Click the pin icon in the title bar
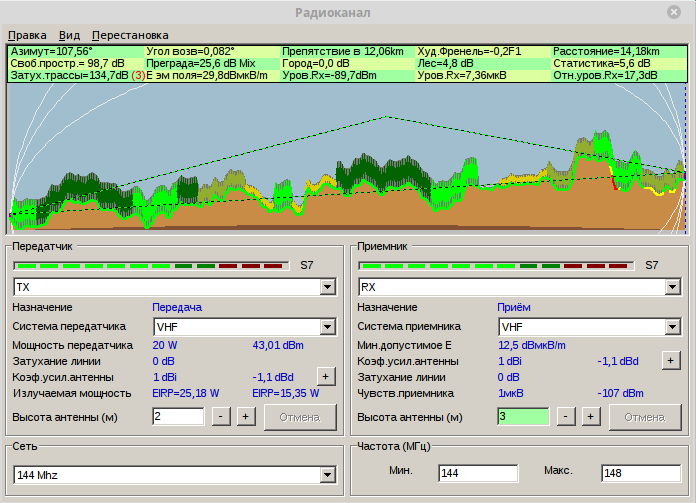 (674, 11)
